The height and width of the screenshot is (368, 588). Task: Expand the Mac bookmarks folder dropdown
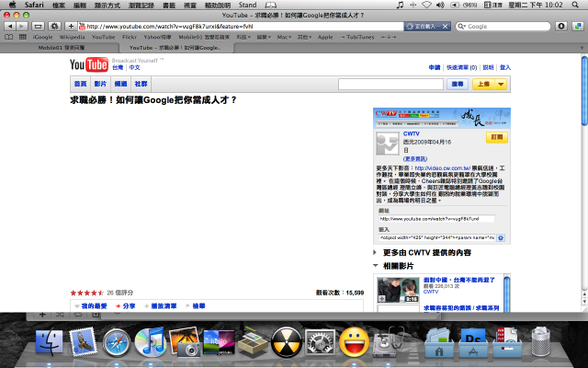[x=284, y=37]
